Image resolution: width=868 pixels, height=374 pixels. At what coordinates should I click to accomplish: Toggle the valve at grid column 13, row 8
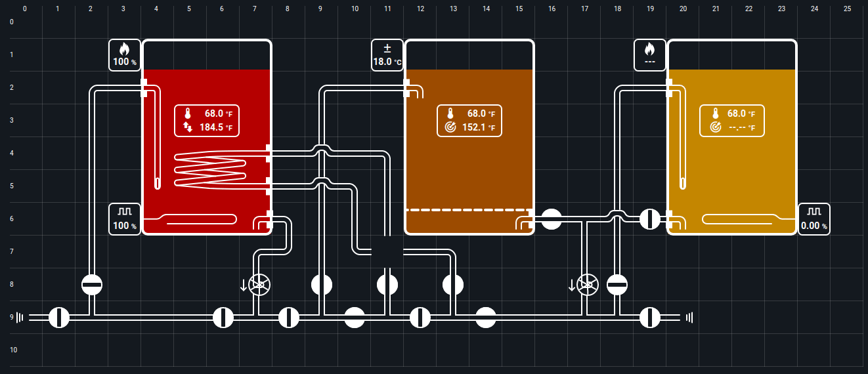pos(453,285)
